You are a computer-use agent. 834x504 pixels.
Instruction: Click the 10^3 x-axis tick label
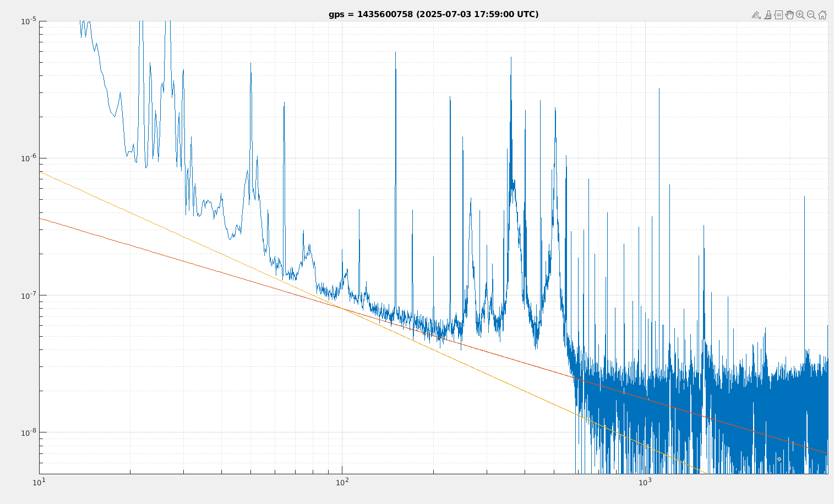click(x=645, y=482)
